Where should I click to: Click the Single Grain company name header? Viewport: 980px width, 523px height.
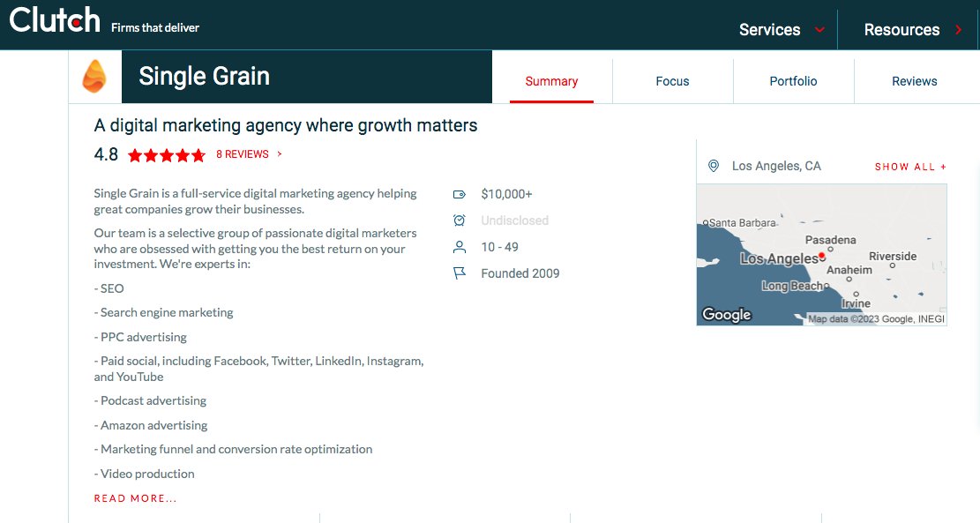(x=204, y=77)
